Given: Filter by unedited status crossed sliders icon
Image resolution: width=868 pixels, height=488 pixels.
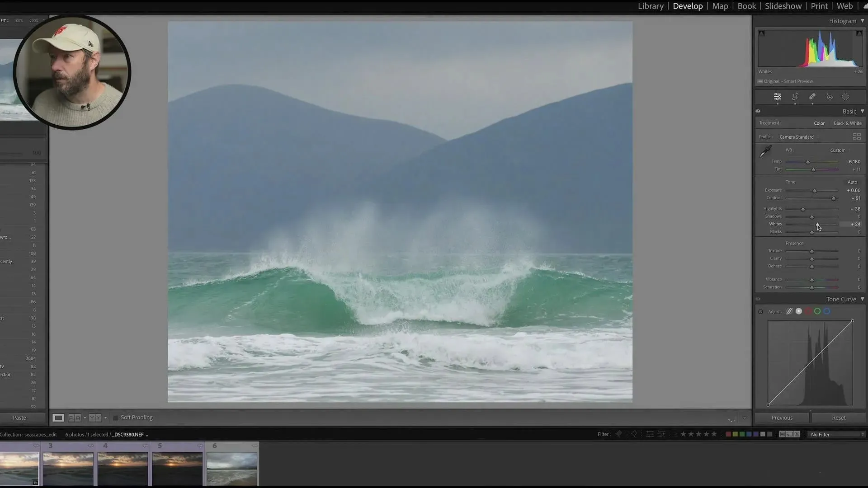Looking at the screenshot, I should [661, 434].
